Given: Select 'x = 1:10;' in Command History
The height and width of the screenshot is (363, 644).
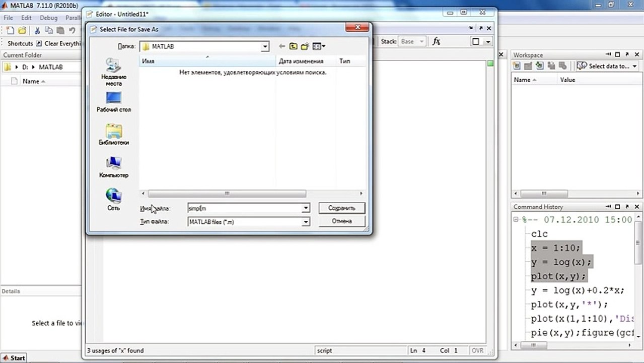Looking at the screenshot, I should (x=556, y=248).
